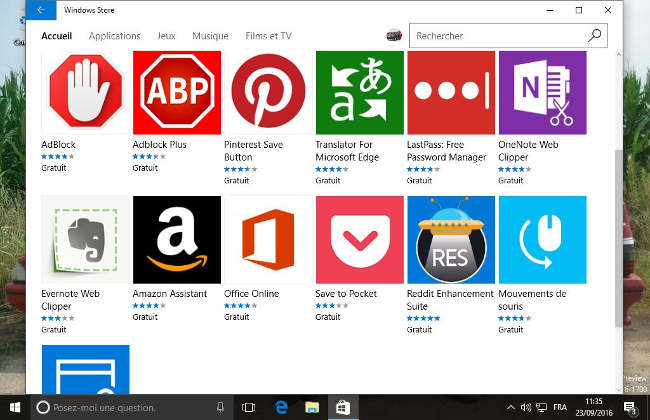The image size is (650, 420).
Task: Switch to the Films et TV tab
Action: pos(268,36)
